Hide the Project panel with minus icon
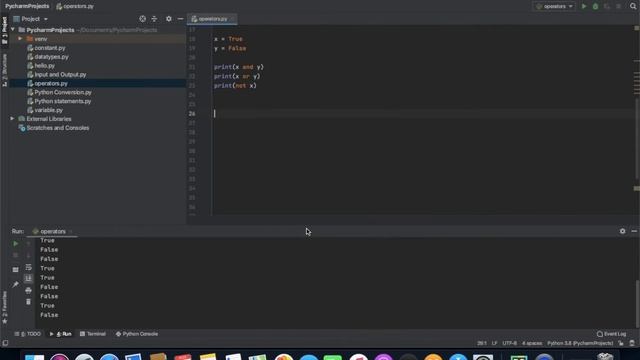The image size is (640, 360). click(x=180, y=19)
